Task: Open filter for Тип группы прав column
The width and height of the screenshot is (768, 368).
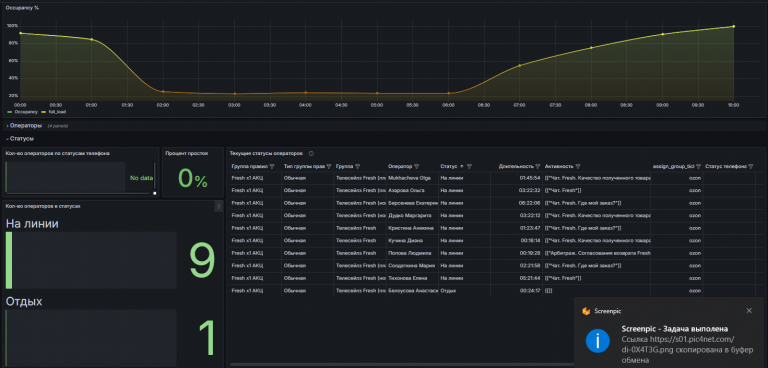Action: coord(329,166)
